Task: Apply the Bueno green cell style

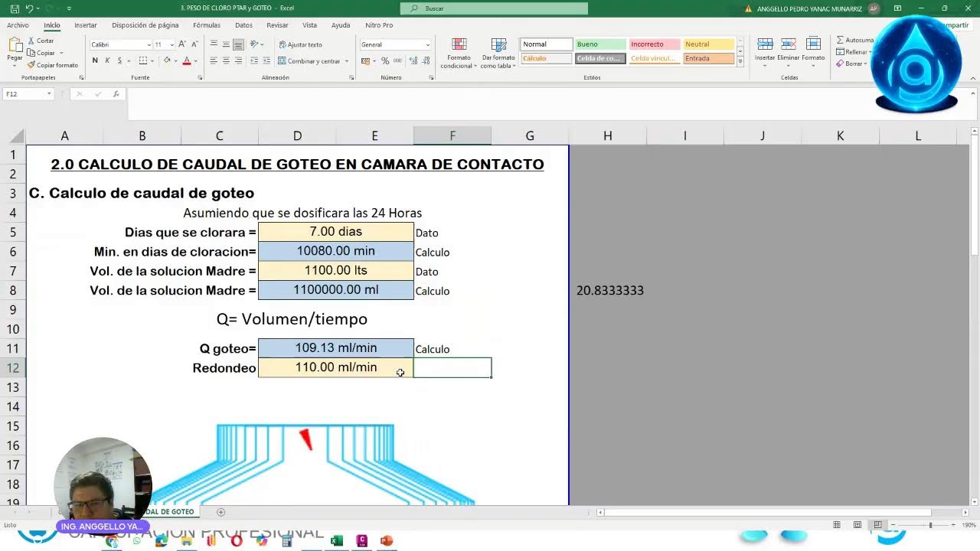Action: click(599, 44)
